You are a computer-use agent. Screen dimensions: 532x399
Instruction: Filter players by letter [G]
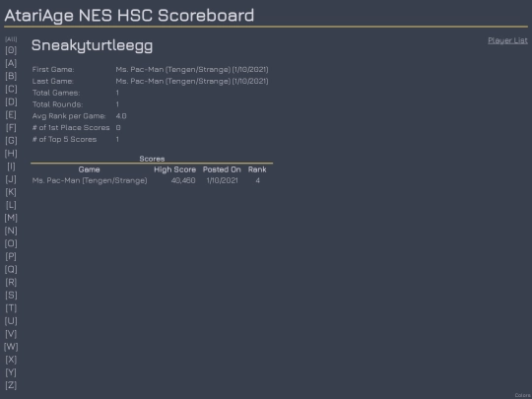tap(11, 141)
